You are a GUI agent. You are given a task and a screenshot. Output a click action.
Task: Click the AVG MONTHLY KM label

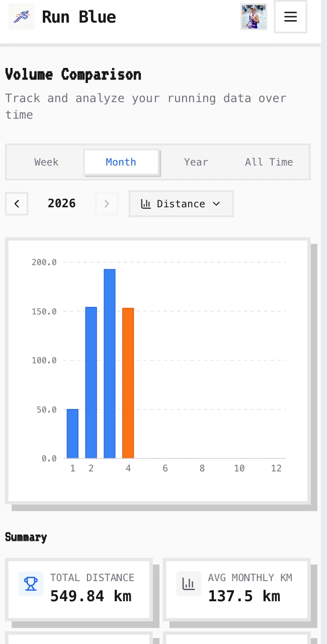click(250, 578)
